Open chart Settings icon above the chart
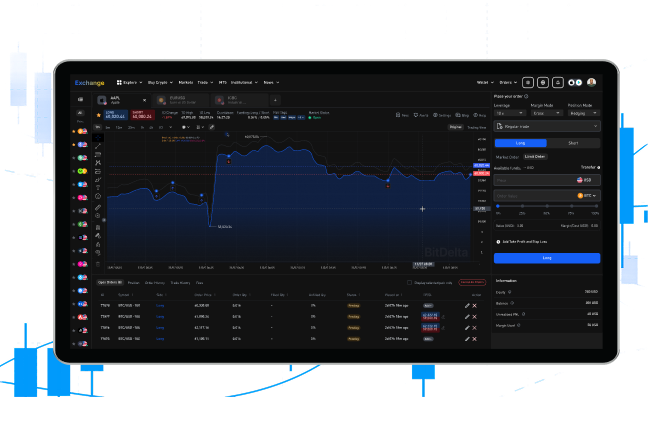Screen dimensions: 648x446 435,115
